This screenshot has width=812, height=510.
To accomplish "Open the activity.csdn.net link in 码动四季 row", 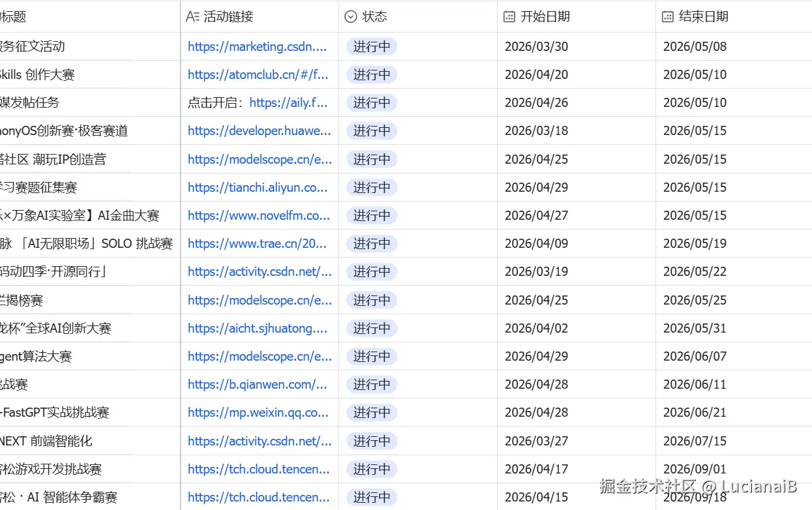I will tap(260, 271).
